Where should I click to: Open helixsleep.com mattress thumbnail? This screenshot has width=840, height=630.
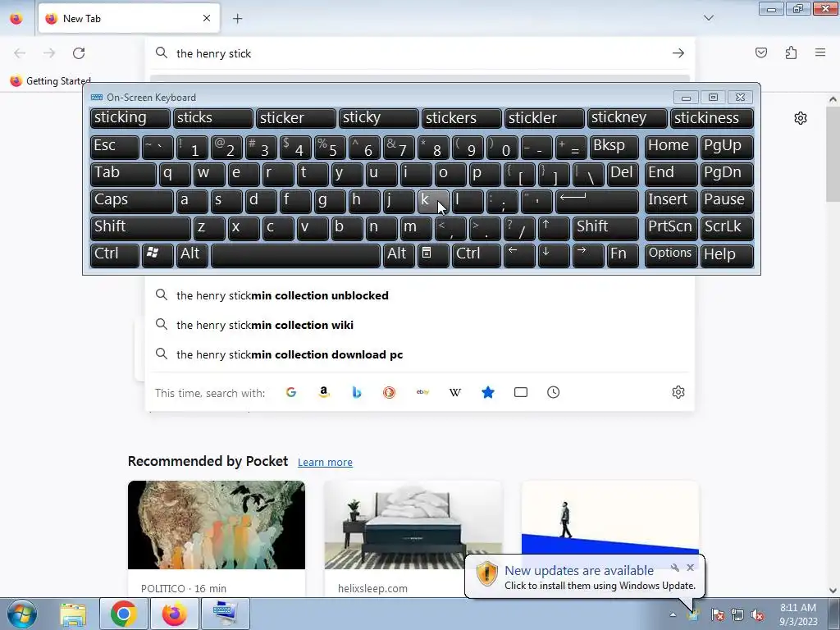click(413, 525)
